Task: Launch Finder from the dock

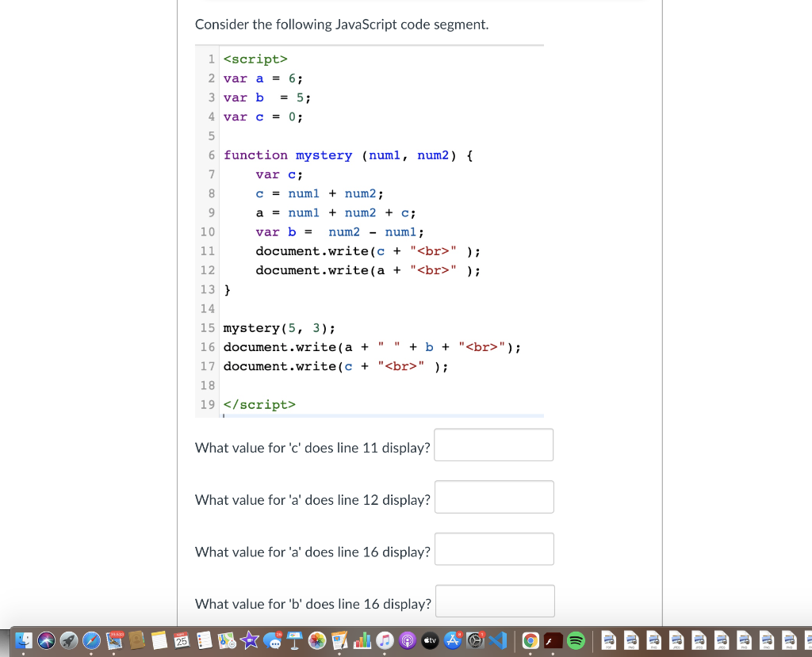Action: point(22,640)
